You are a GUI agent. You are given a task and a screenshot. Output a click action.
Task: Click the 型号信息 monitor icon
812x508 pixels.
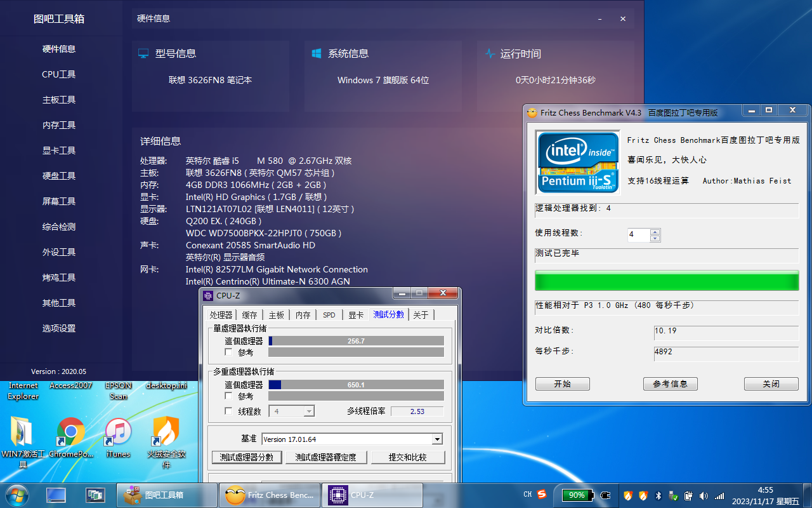(x=143, y=54)
